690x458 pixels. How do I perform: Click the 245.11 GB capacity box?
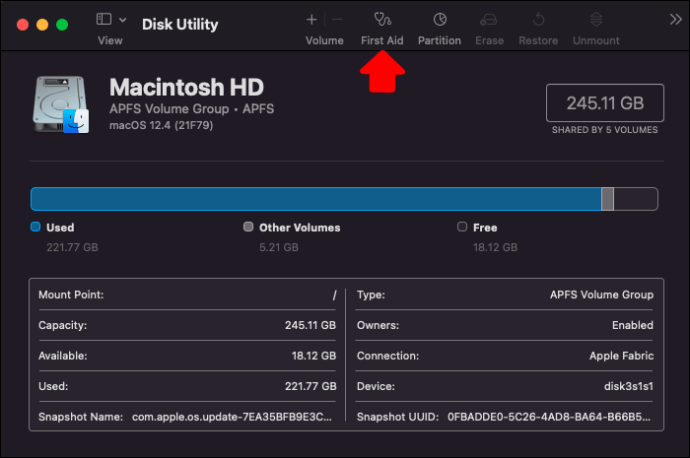click(x=602, y=103)
